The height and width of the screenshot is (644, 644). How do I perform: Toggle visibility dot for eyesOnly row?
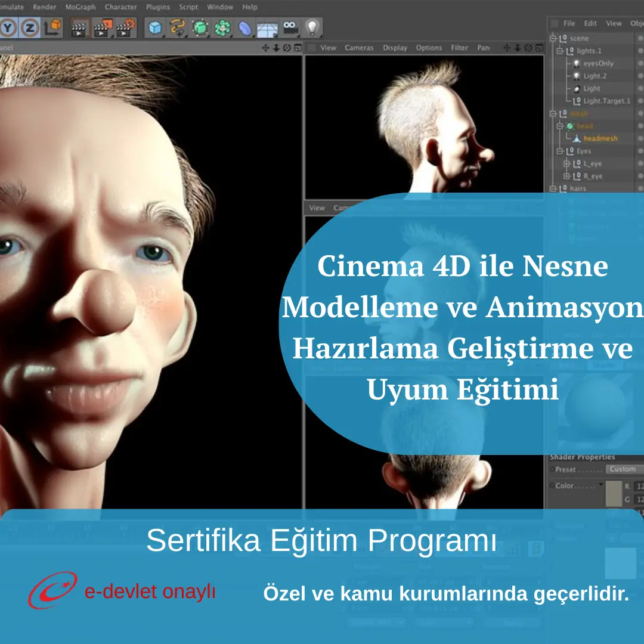pyautogui.click(x=640, y=63)
